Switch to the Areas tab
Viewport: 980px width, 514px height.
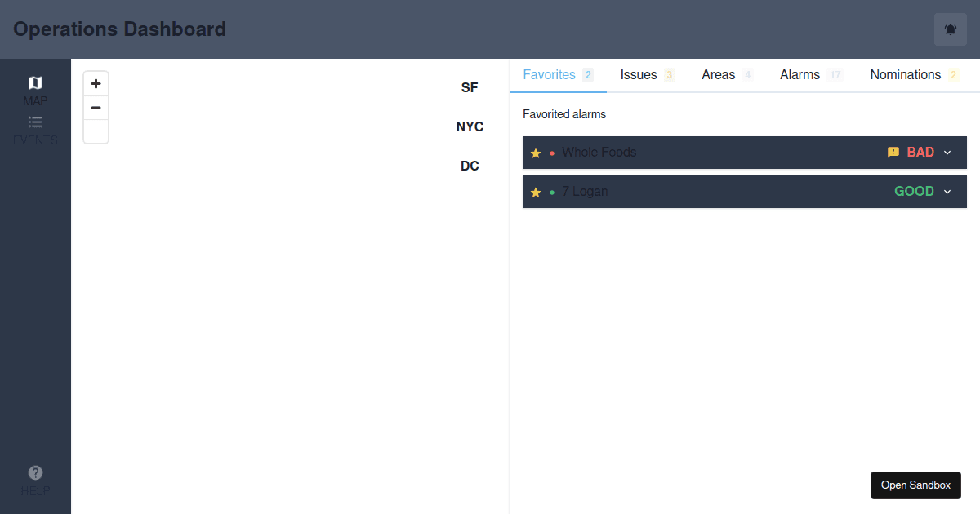click(728, 75)
